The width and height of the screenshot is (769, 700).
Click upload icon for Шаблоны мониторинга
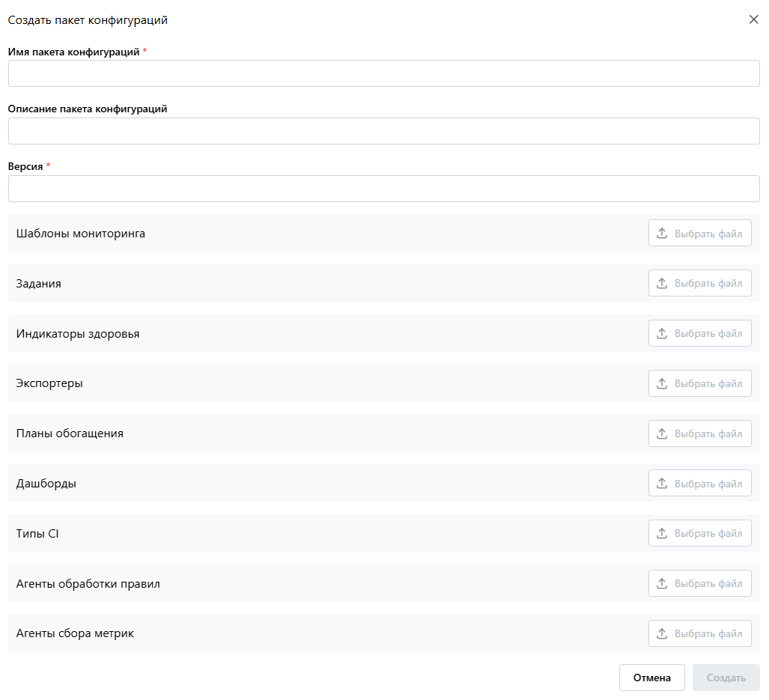(x=662, y=234)
